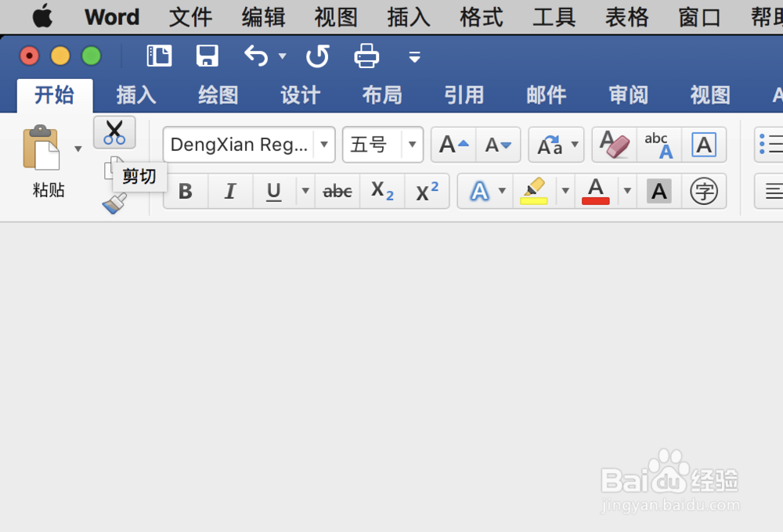Switch to the 视图 ribbon tab
This screenshot has width=783, height=532.
tap(710, 95)
